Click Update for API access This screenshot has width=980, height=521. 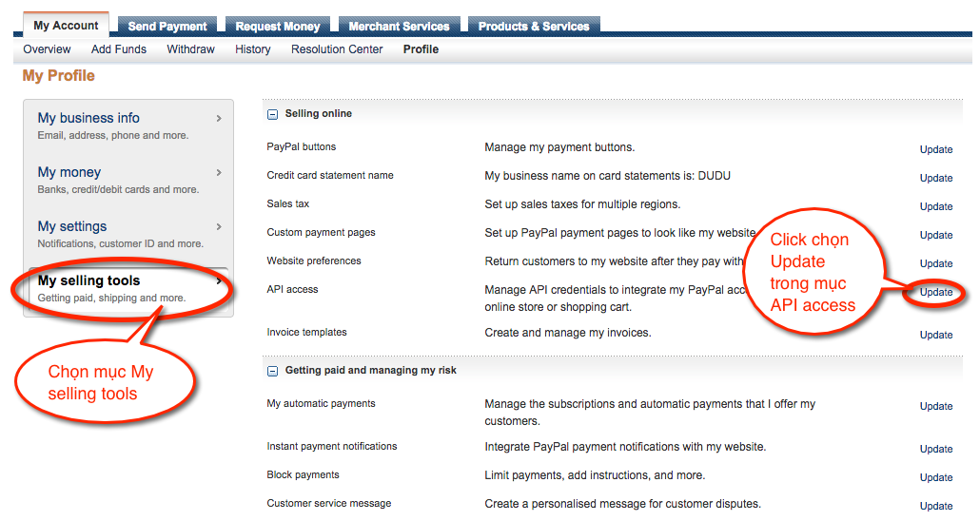pyautogui.click(x=935, y=293)
